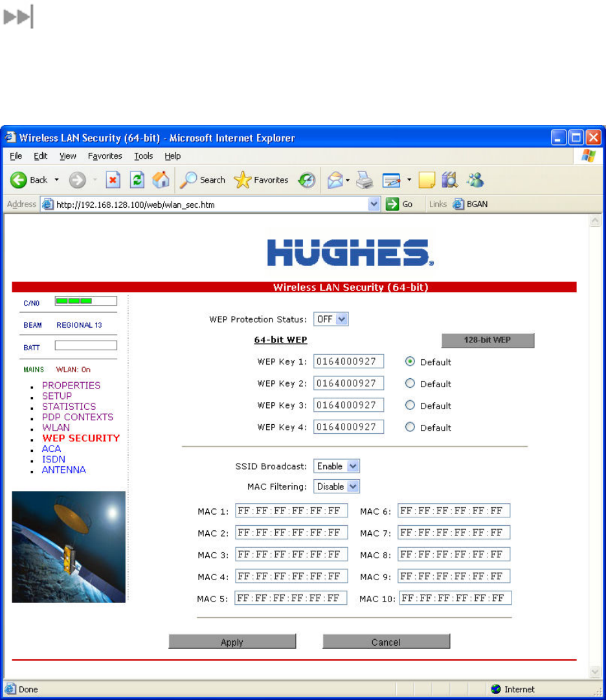The width and height of the screenshot is (606, 700).
Task: Open ANTENNA sidebar link
Action: pos(64,470)
